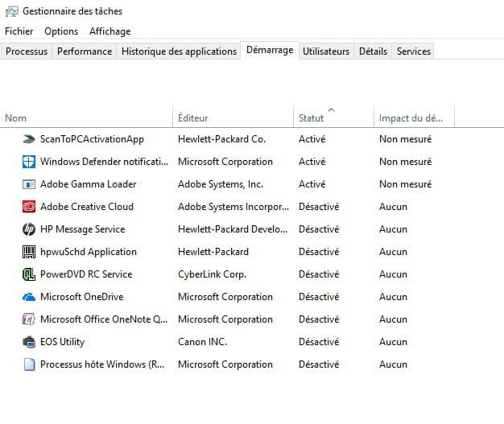The height and width of the screenshot is (424, 504).
Task: Switch to the Utilisateurs tab
Action: click(326, 51)
